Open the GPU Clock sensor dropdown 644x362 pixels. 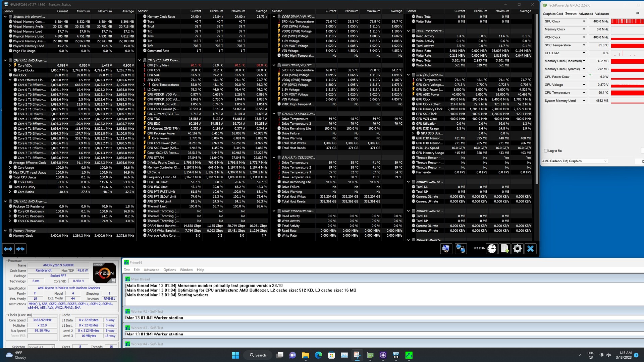(584, 21)
